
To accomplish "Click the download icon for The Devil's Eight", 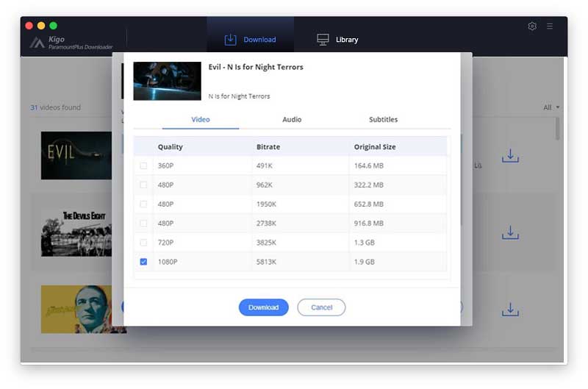I will 510,232.
